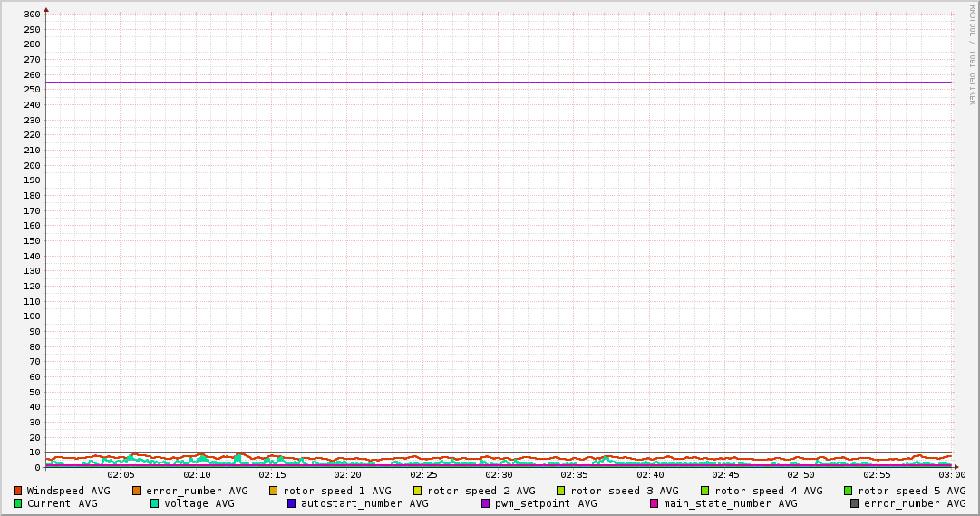Click the orange error_number AVG legend swatch
Viewport: 980px width, 516px height.
coord(136,491)
